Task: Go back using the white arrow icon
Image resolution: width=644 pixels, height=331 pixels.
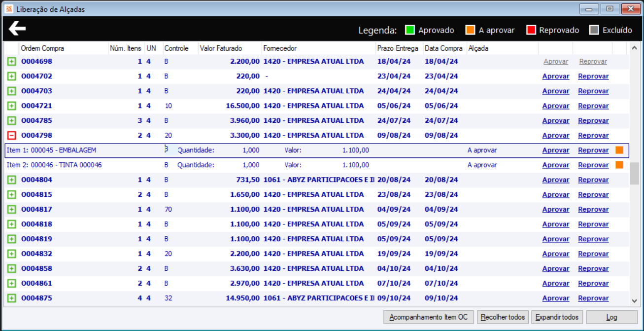Action: point(17,29)
